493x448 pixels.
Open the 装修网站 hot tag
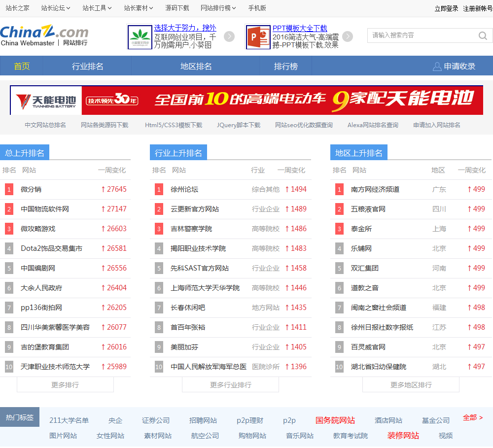coord(403,435)
